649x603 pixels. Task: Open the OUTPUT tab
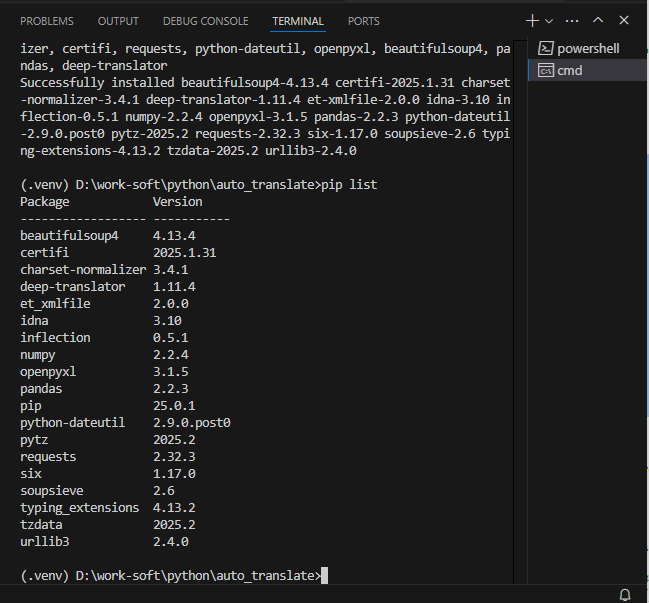(x=118, y=21)
